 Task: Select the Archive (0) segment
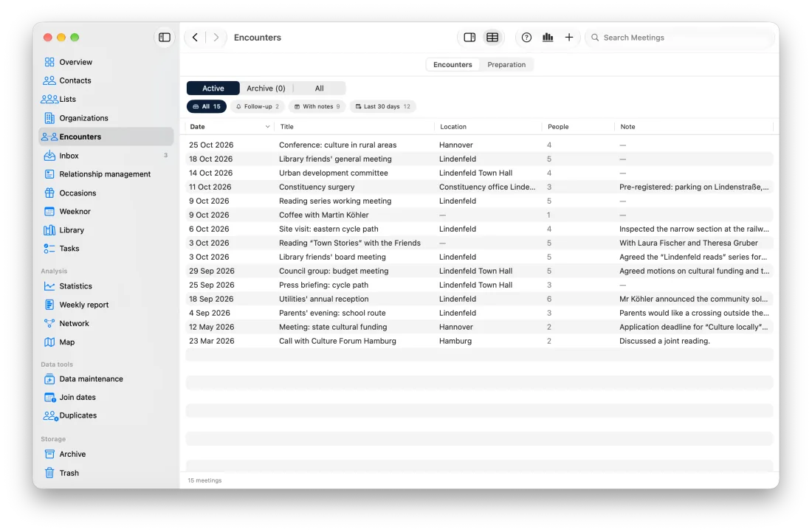(x=266, y=89)
